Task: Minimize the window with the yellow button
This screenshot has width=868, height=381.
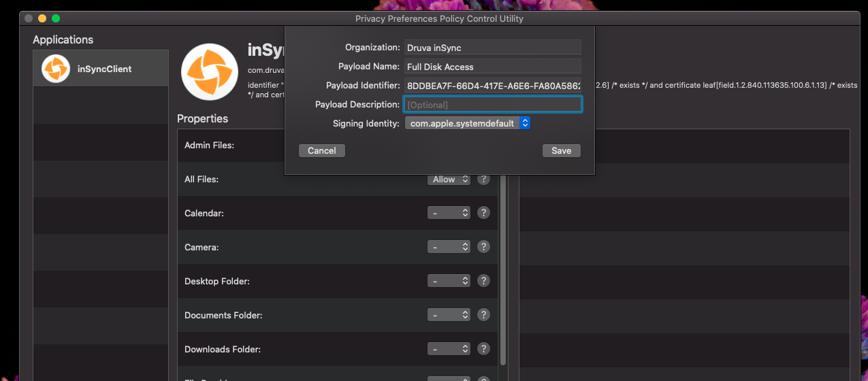Action: tap(42, 18)
